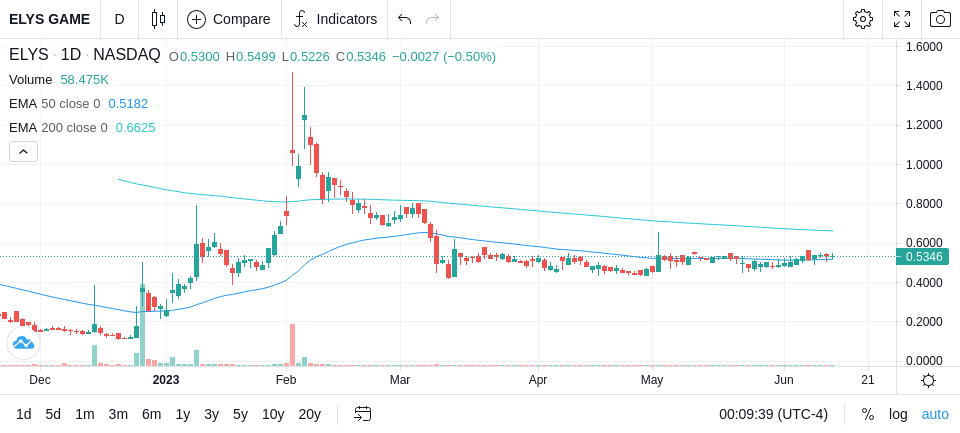The width and height of the screenshot is (960, 433).
Task: Click the Feb date axis label
Action: 286,380
